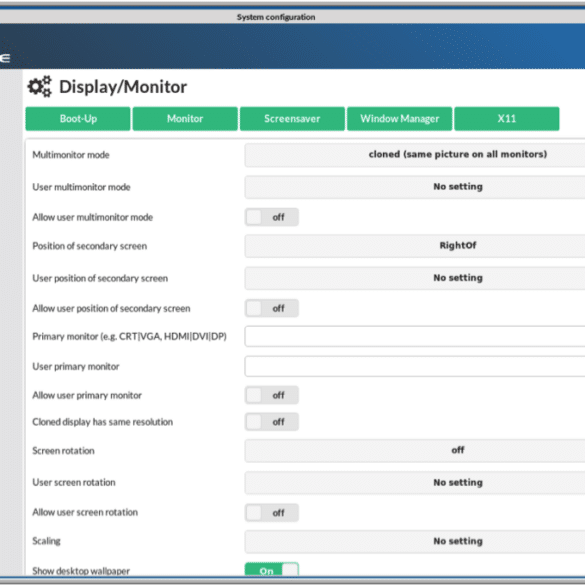Click the Primary monitor text field
Viewport: 585px width, 585px height.
415,336
